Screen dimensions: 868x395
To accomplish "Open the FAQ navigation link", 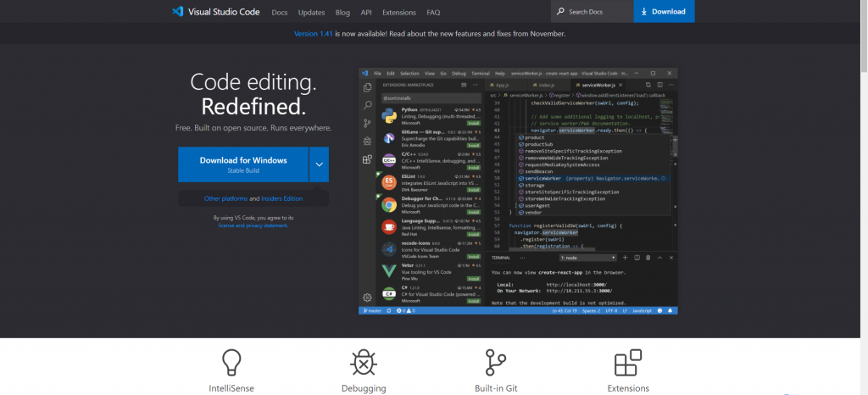I will click(433, 12).
